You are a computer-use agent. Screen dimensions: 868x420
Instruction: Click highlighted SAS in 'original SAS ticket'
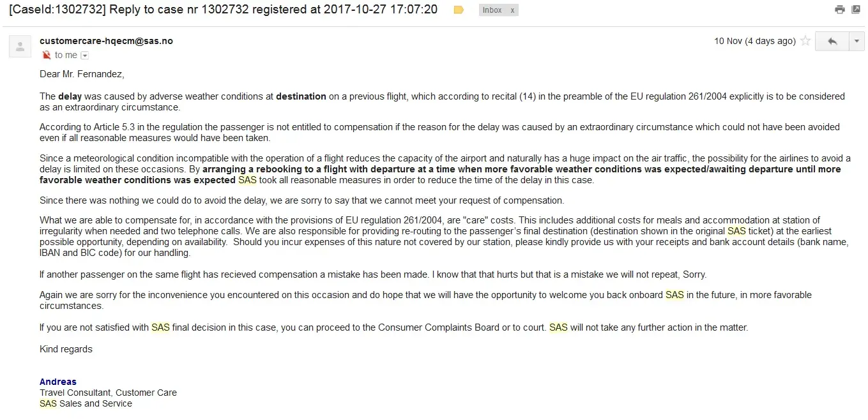tap(736, 231)
